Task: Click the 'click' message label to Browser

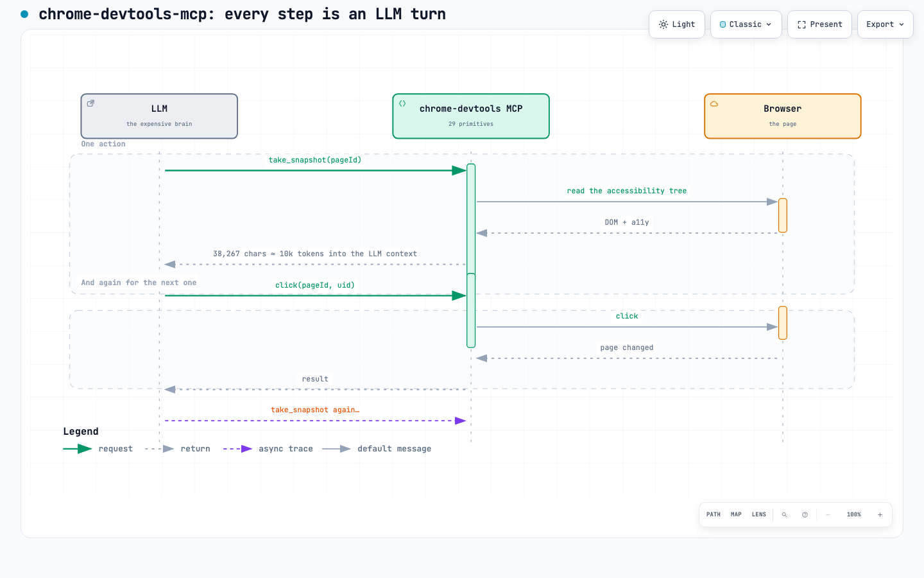Action: tap(627, 316)
